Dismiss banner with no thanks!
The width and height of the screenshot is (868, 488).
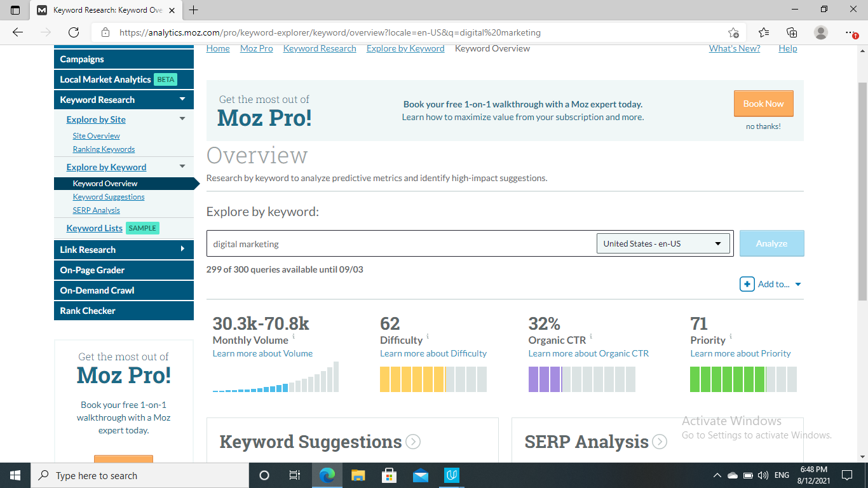[x=763, y=126]
